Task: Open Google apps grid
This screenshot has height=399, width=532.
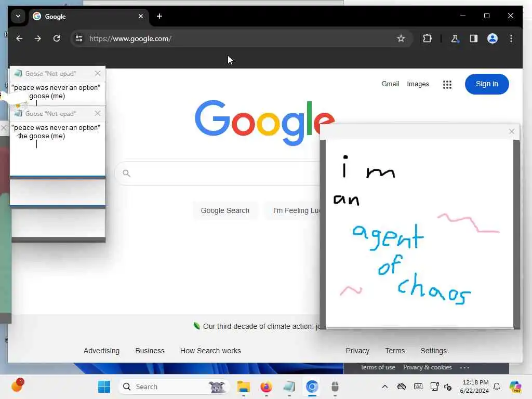Action: 447,85
